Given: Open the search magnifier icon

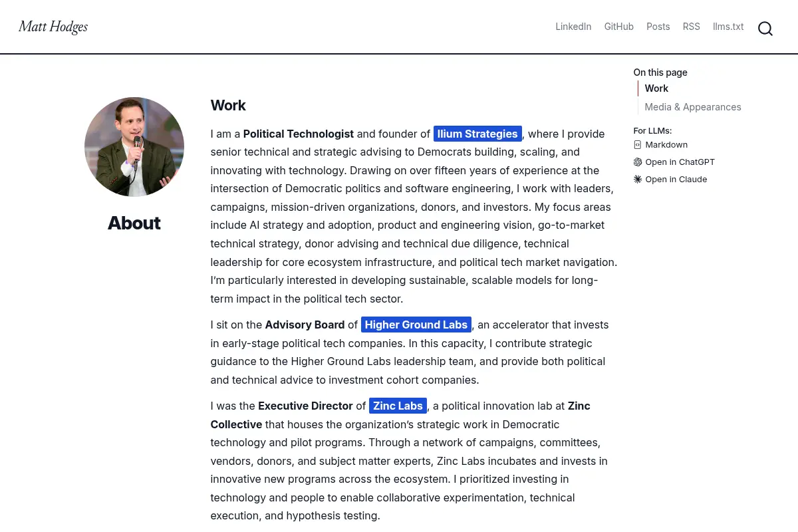Looking at the screenshot, I should 765,29.
